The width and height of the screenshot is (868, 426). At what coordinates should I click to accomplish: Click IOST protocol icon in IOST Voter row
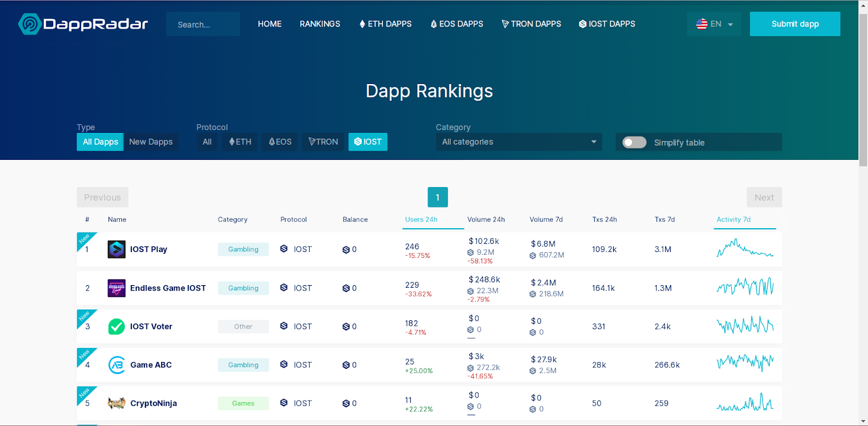click(x=284, y=326)
